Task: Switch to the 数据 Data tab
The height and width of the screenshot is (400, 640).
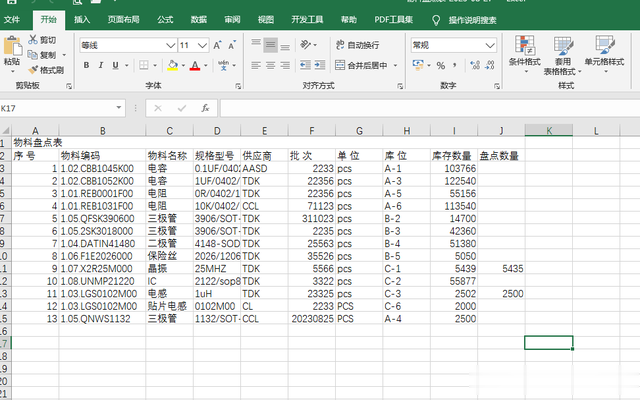Action: pyautogui.click(x=199, y=20)
